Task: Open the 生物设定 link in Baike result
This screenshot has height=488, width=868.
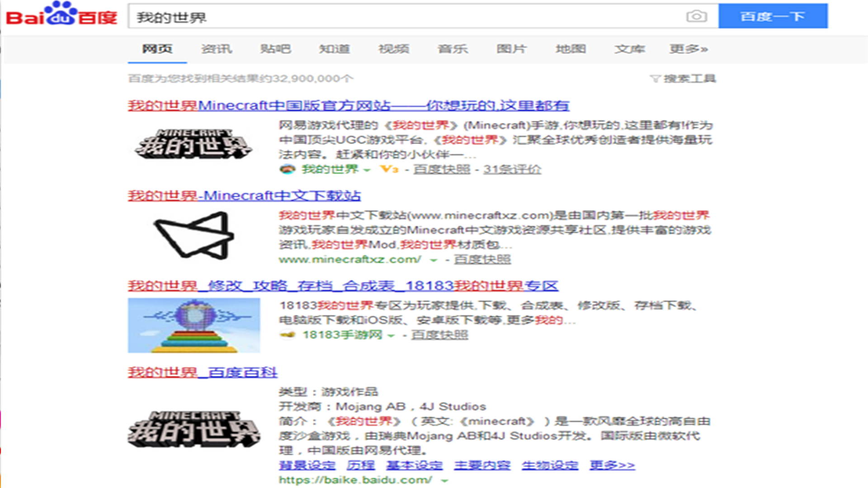Action: (x=550, y=465)
